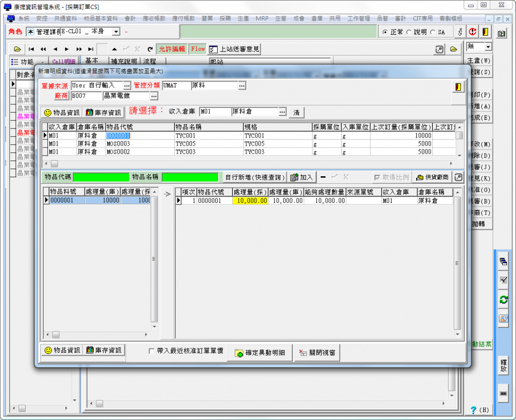The width and height of the screenshot is (516, 420).
Task: Click the 加入 (add) icon button
Action: pyautogui.click(x=302, y=177)
